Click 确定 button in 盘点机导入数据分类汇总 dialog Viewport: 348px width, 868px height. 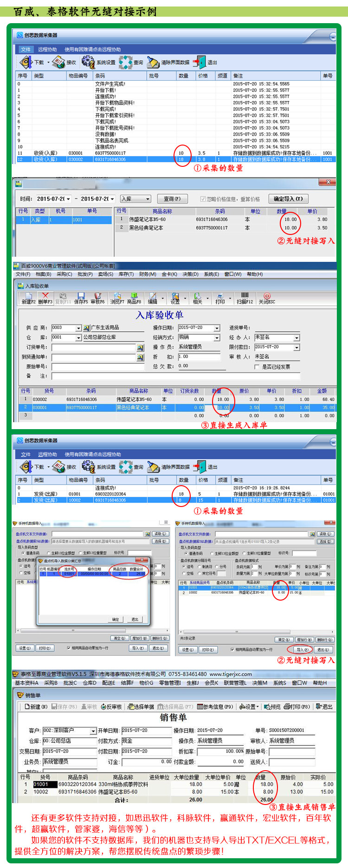pyautogui.click(x=115, y=619)
